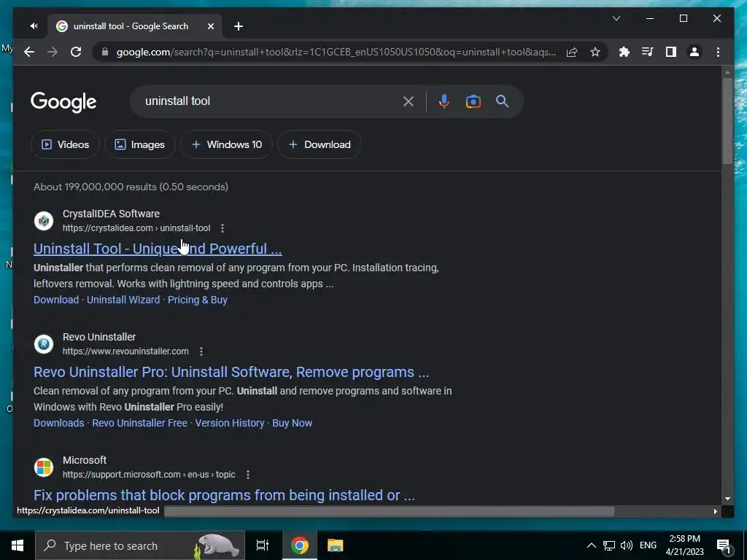Submit search with the magnifier icon
Screen dimensions: 747x560
(502, 101)
